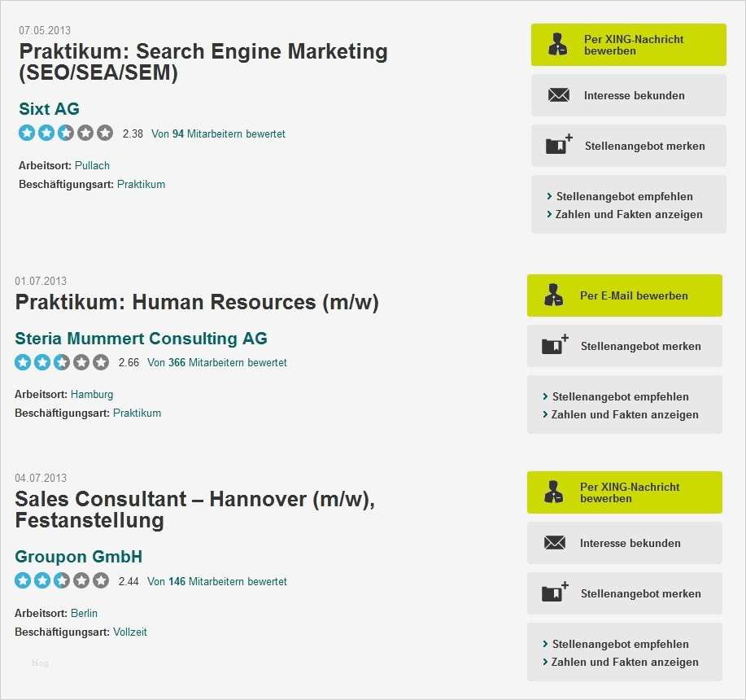
Task: Open Von 94 Mitarbeitern bewertet link
Action: 218,134
